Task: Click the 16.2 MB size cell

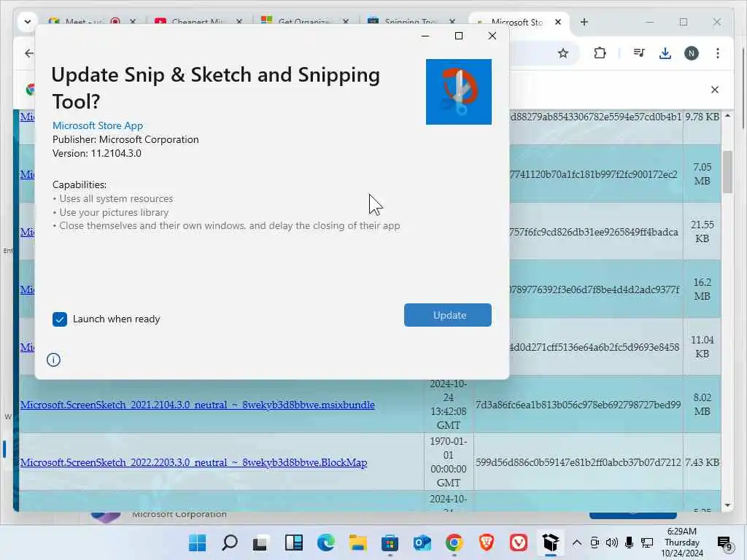Action: tap(702, 289)
